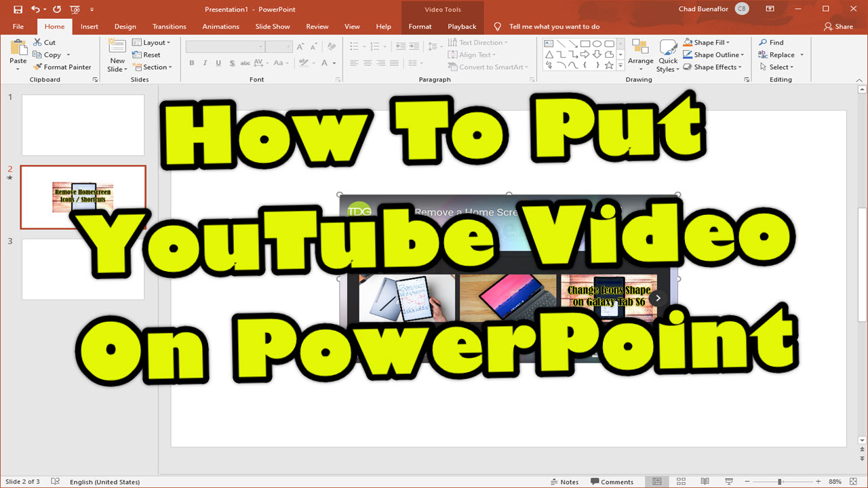Open the Transitions ribbon tab
The height and width of the screenshot is (488, 868).
(x=169, y=26)
